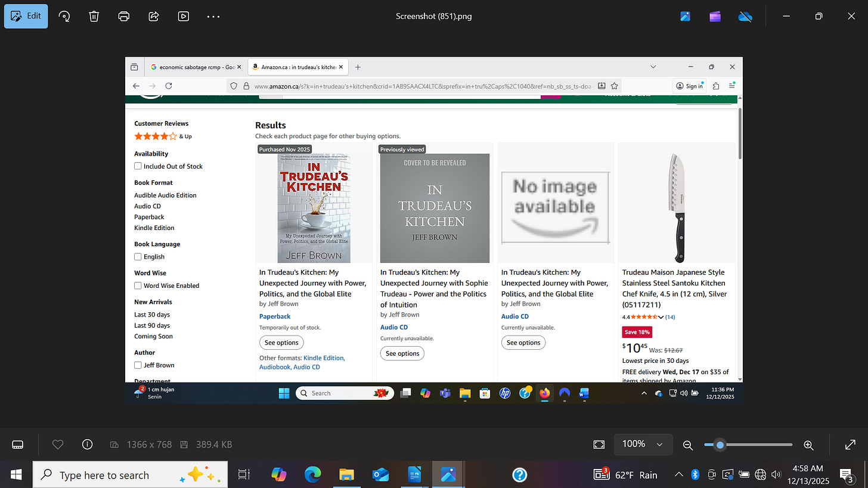Tick the Word Wise Enabled checkbox

pos(138,285)
